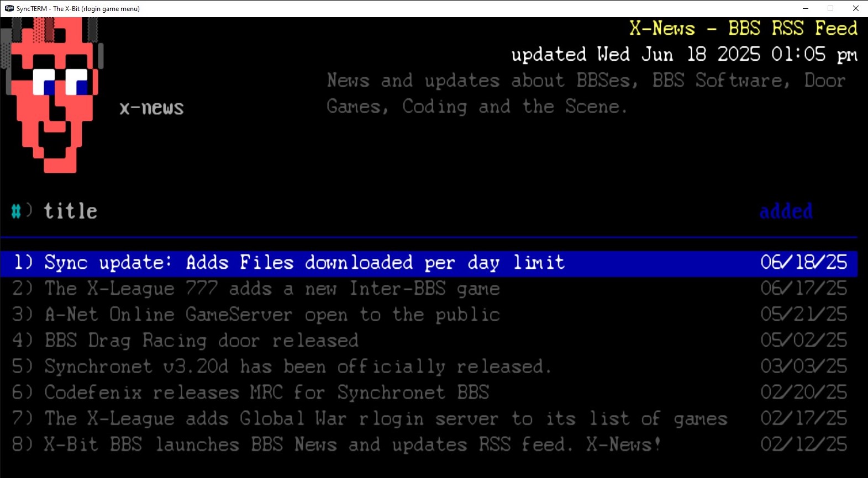Click the 06/18/25 date on first row
The width and height of the screenshot is (868, 478).
[803, 263]
